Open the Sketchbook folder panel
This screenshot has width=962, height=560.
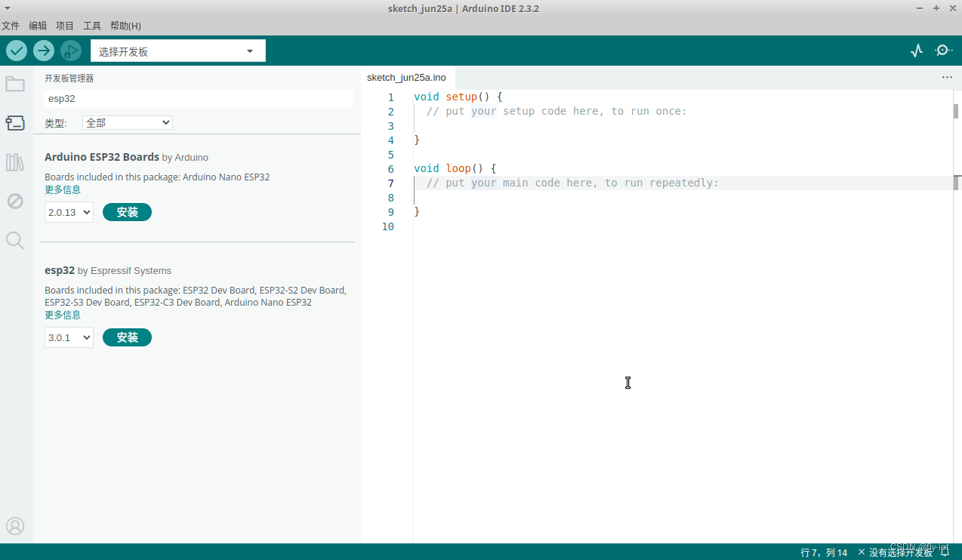tap(15, 84)
